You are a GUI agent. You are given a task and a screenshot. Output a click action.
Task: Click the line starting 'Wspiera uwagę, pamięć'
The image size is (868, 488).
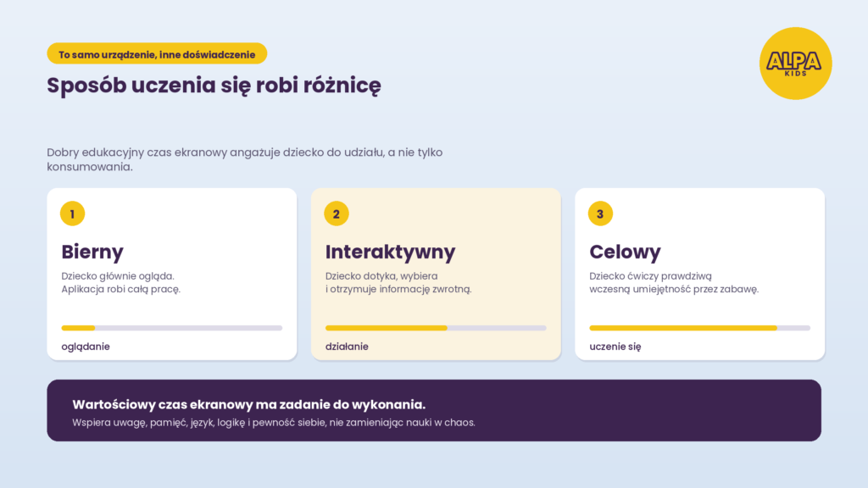click(x=274, y=423)
